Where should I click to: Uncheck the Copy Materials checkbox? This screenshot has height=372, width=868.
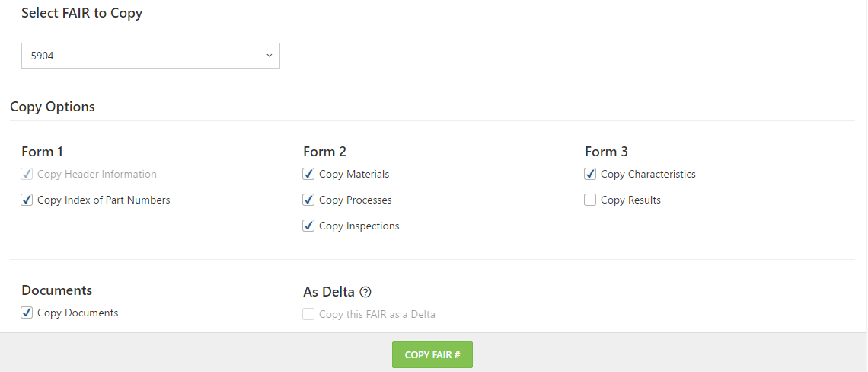308,174
